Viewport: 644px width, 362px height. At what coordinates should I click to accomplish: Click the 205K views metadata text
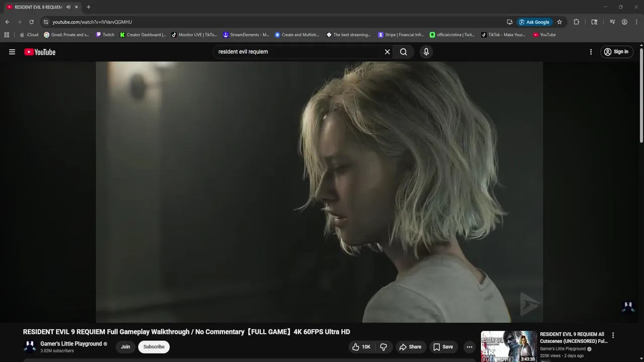click(561, 356)
